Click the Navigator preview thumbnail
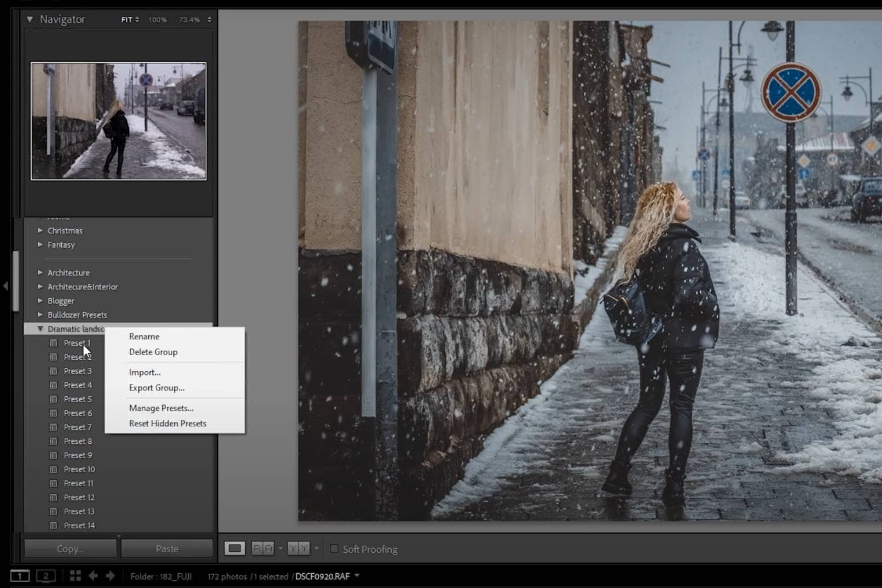 click(x=118, y=120)
